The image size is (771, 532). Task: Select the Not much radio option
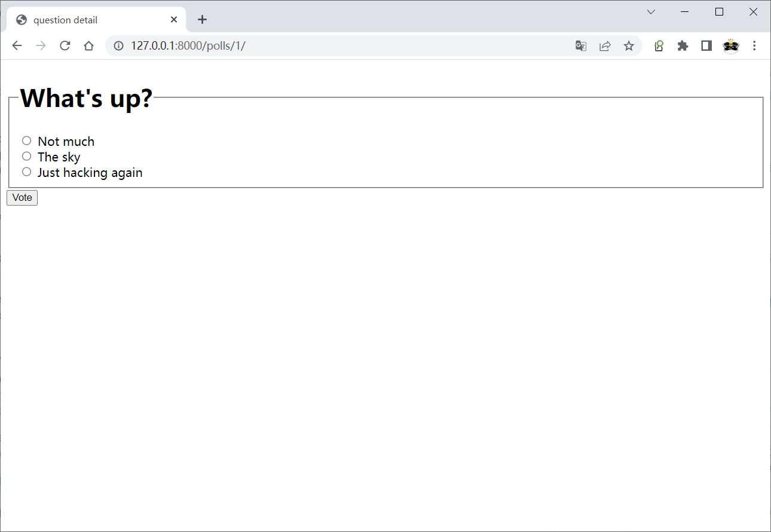pyautogui.click(x=26, y=140)
